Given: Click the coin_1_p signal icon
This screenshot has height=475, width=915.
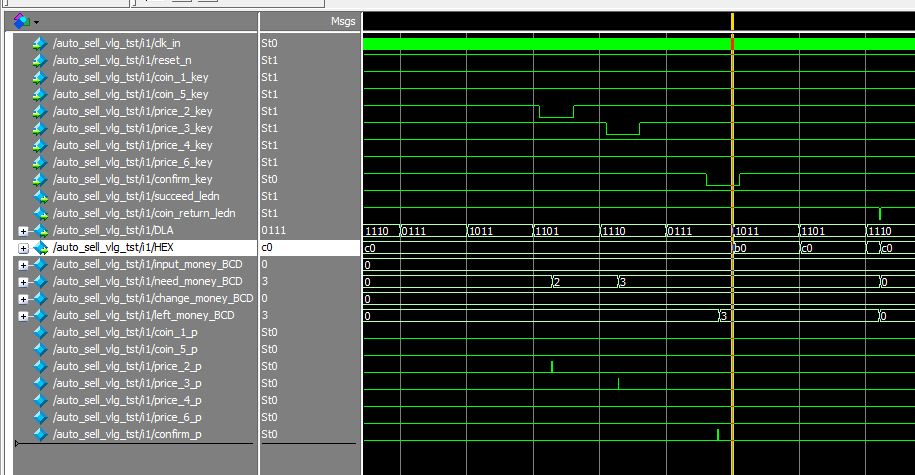Looking at the screenshot, I should tap(40, 332).
